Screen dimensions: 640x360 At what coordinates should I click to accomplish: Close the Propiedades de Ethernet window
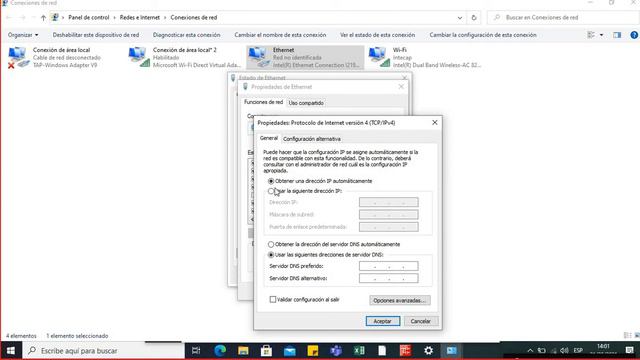[x=401, y=87]
